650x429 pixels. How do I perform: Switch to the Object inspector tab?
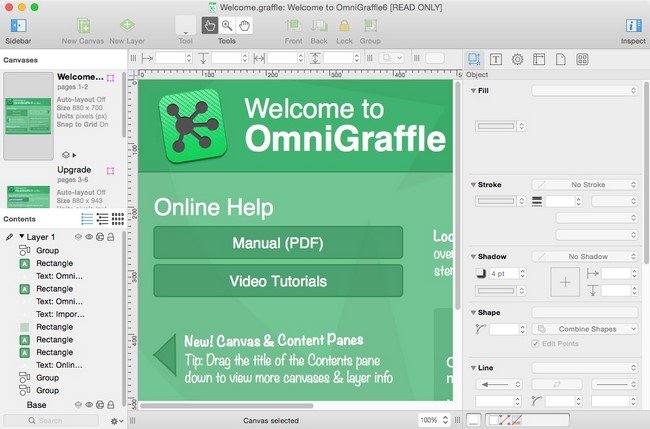click(474, 59)
